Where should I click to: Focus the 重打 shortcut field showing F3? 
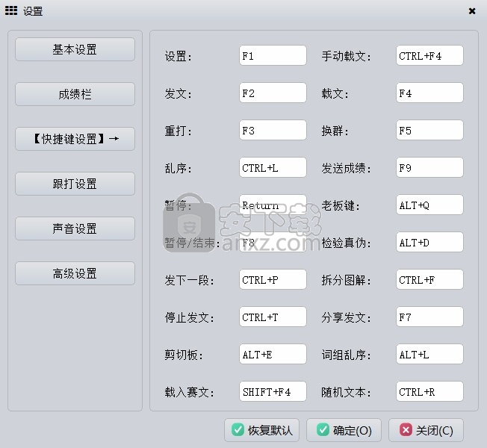[x=273, y=130]
